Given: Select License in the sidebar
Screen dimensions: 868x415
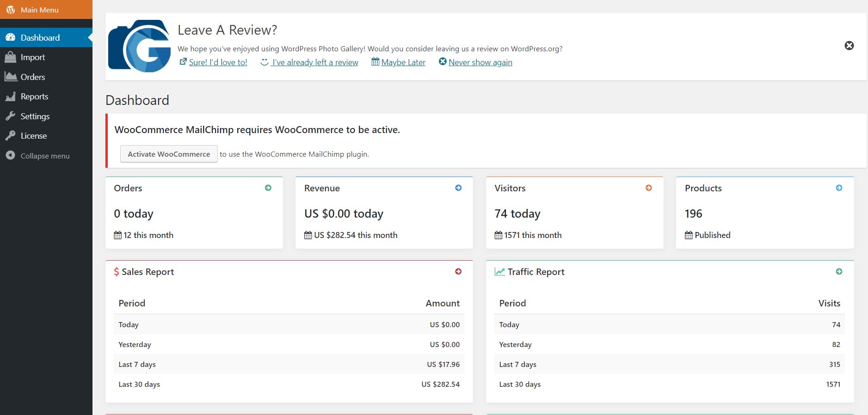Looking at the screenshot, I should (33, 136).
